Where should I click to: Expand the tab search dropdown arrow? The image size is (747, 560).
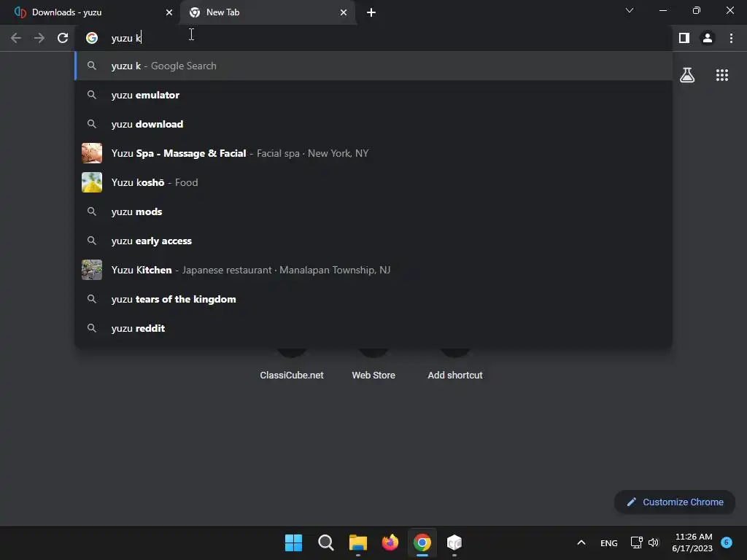630,10
